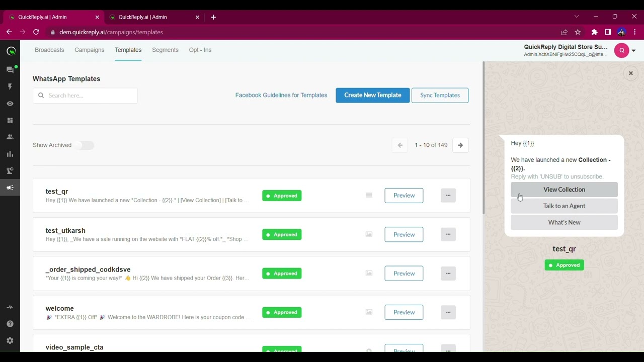Open the lightning automation sidebar icon
The width and height of the screenshot is (644, 362).
tap(10, 86)
